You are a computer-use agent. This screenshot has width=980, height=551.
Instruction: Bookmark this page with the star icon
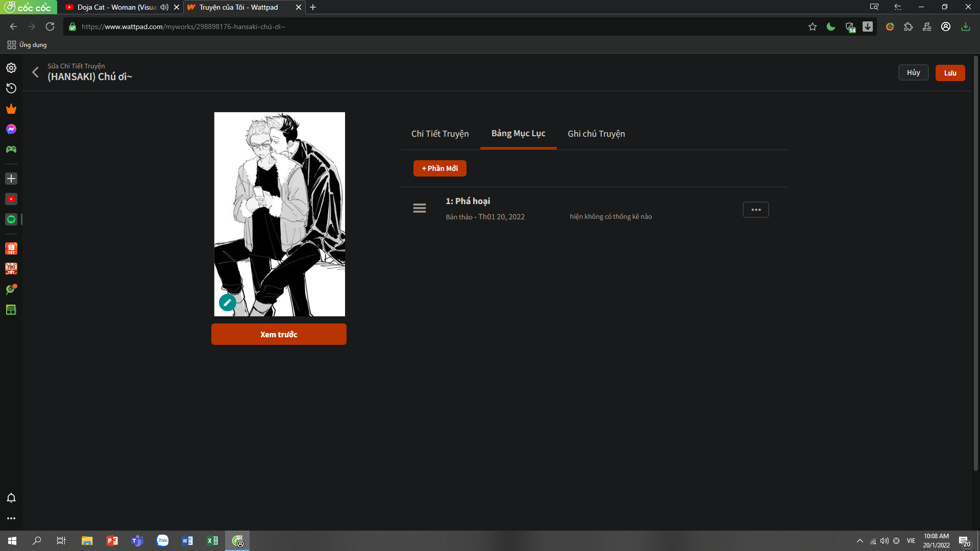(x=813, y=27)
